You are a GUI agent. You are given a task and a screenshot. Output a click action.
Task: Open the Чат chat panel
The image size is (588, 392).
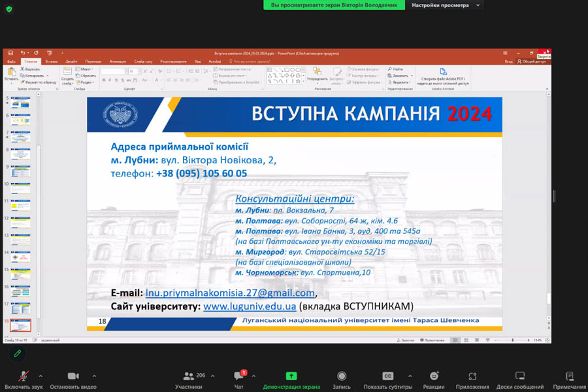(238, 380)
